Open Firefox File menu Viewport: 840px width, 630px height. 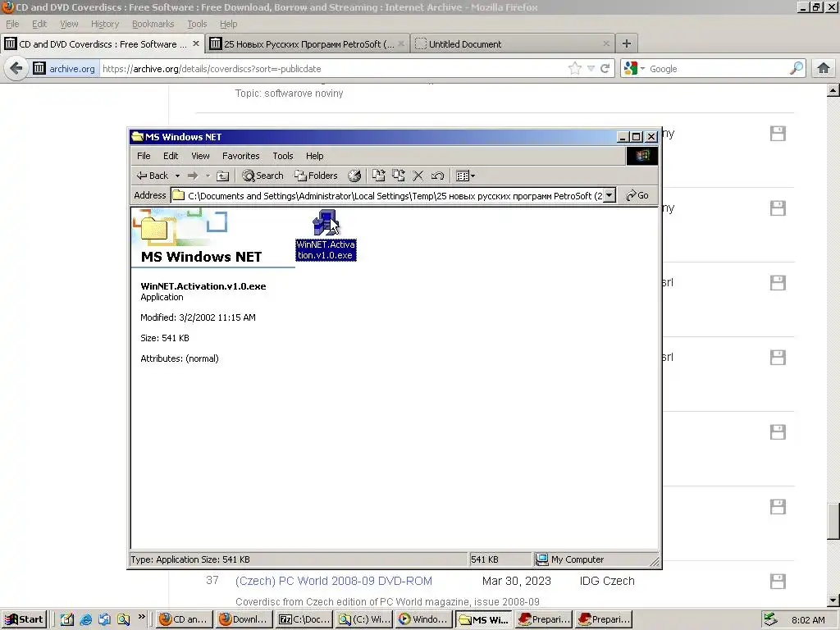(12, 24)
